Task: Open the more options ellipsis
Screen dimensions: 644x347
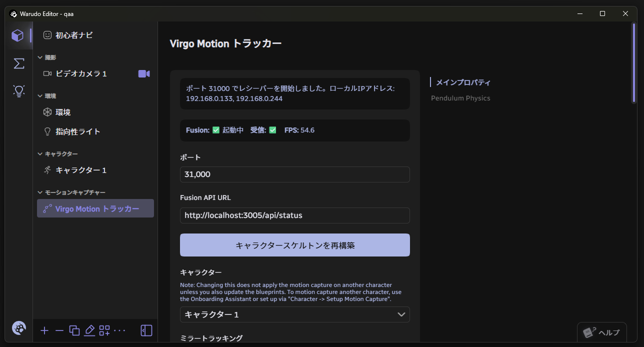Action: tap(119, 330)
